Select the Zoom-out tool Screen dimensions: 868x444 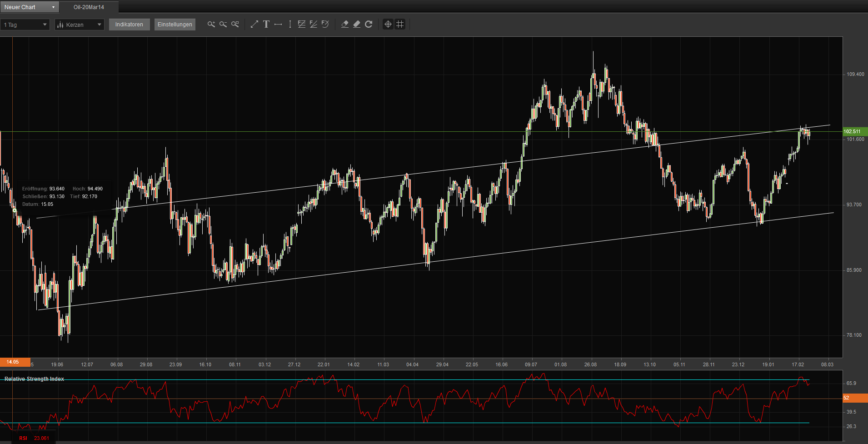click(x=223, y=24)
